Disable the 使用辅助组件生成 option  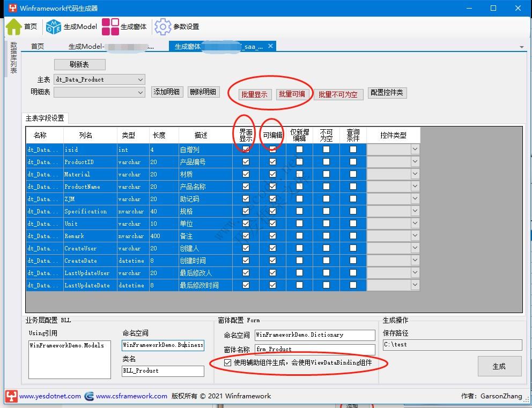228,363
